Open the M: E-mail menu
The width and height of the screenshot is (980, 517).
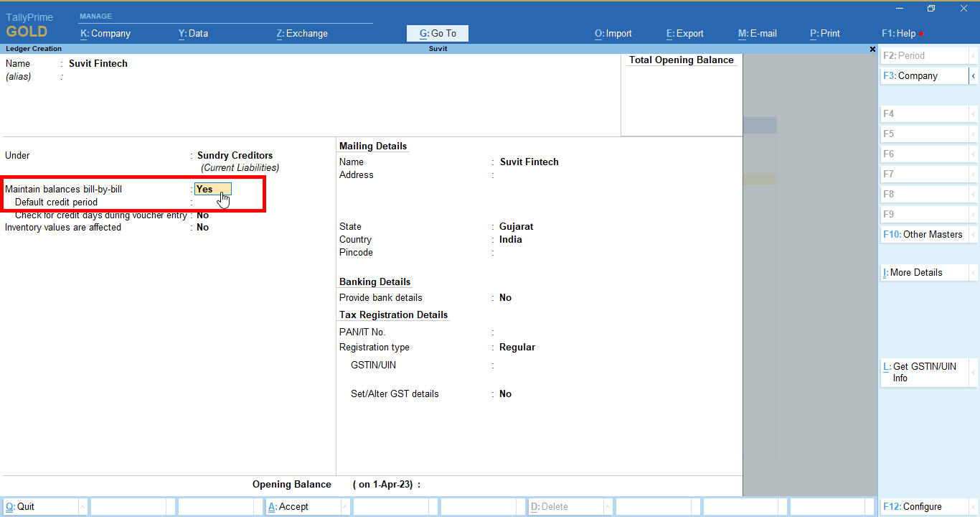pyautogui.click(x=758, y=33)
